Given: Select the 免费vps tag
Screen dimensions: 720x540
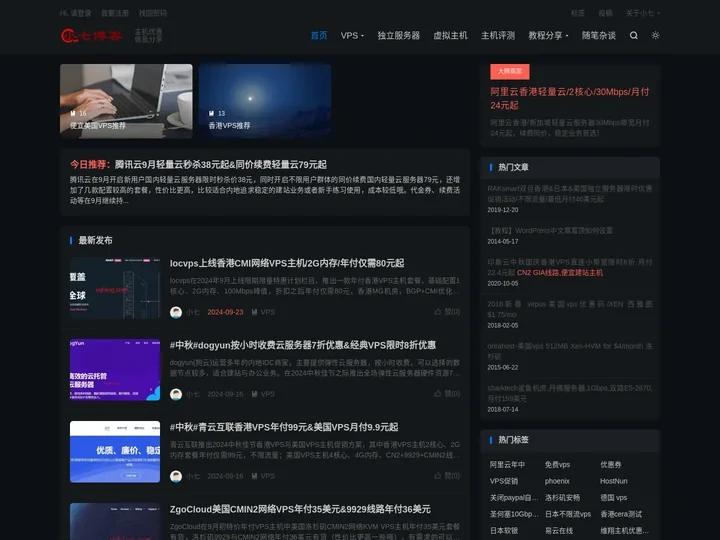Looking at the screenshot, I should [557, 465].
